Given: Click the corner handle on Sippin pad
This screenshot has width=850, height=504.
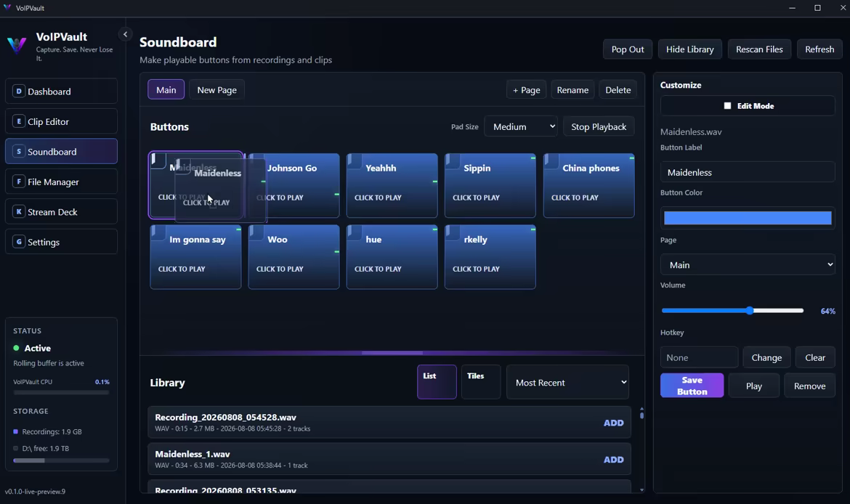Looking at the screenshot, I should 453,161.
